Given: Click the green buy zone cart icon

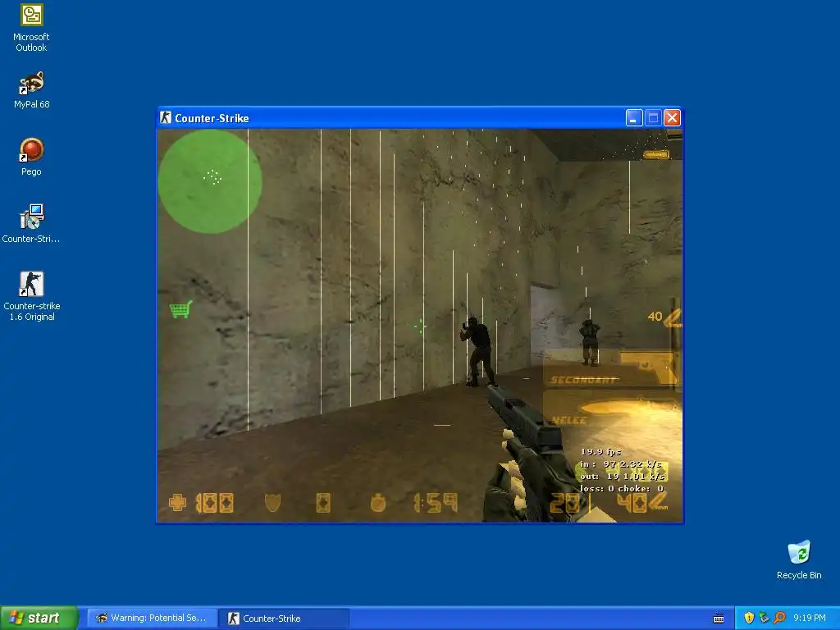Looking at the screenshot, I should point(180,309).
